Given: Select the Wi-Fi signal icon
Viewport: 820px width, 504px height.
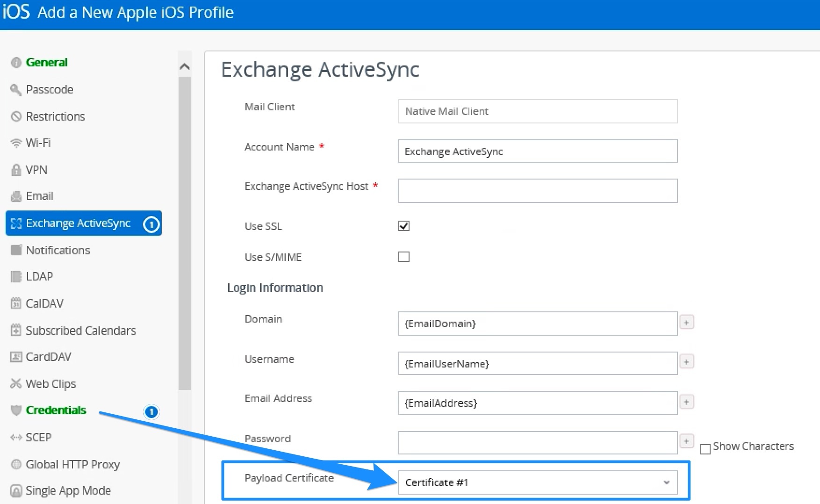Looking at the screenshot, I should [16, 143].
